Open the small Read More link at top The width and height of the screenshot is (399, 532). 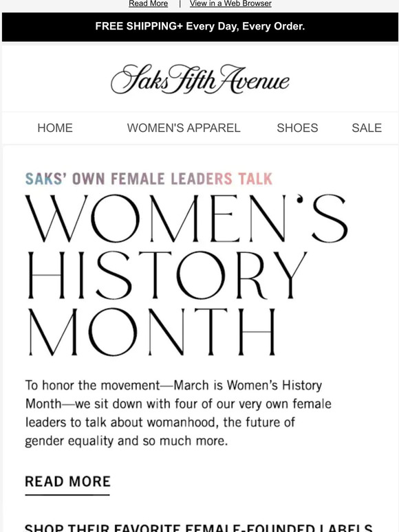coord(148,3)
